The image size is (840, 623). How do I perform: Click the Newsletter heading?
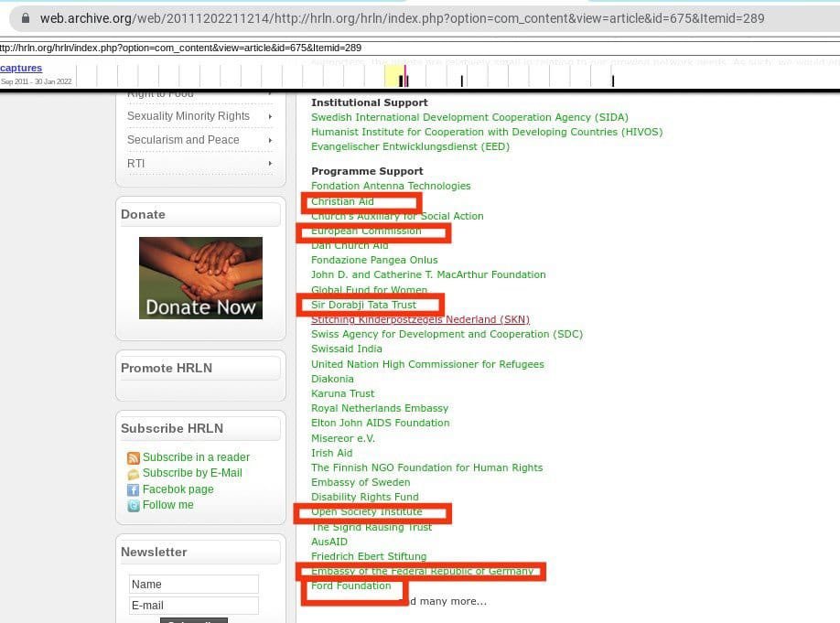154,552
